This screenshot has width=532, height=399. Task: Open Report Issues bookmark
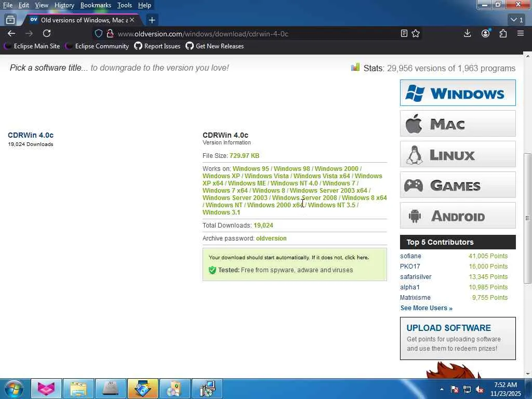pyautogui.click(x=157, y=46)
